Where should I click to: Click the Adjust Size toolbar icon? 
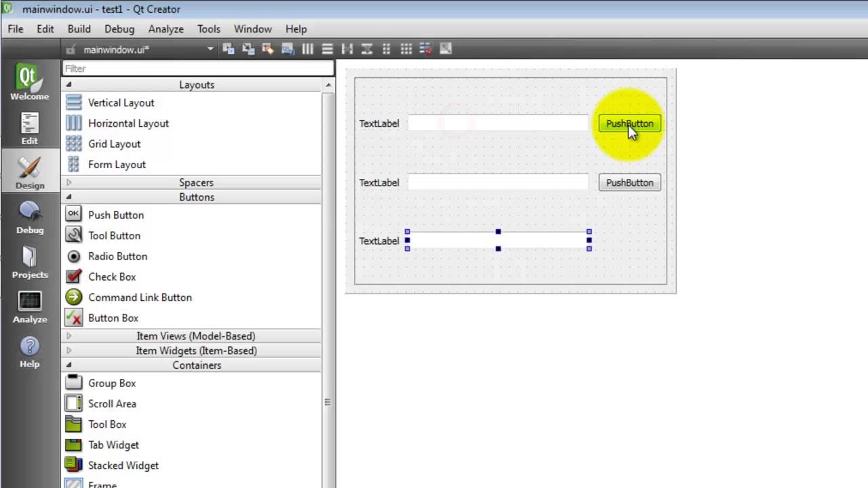click(446, 49)
